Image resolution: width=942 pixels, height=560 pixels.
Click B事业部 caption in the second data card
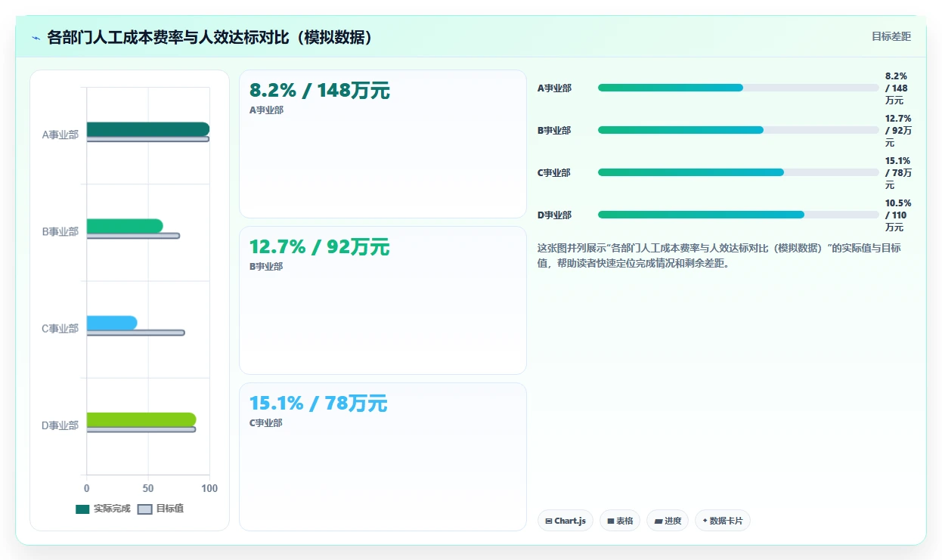pyautogui.click(x=266, y=266)
